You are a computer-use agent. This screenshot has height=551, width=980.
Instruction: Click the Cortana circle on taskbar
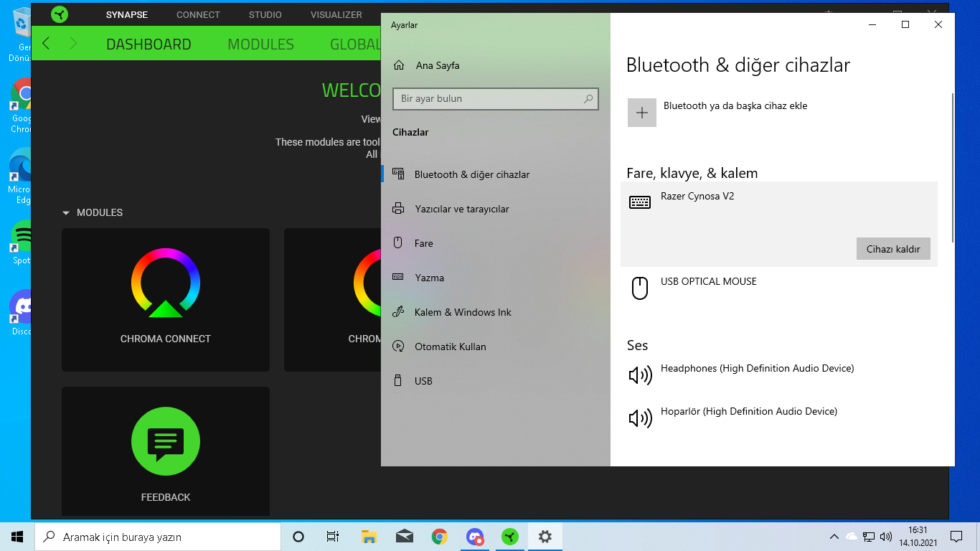[298, 537]
